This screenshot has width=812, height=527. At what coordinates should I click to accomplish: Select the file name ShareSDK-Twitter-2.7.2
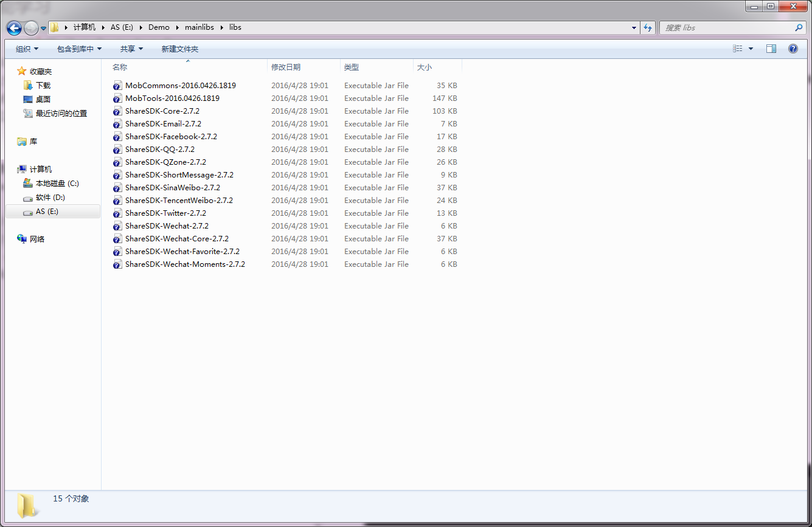165,213
